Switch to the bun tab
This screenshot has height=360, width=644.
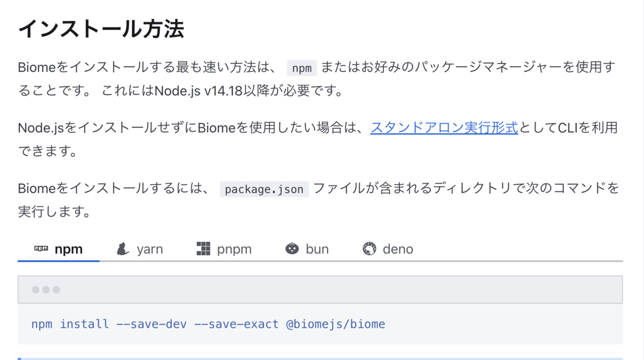tap(308, 249)
